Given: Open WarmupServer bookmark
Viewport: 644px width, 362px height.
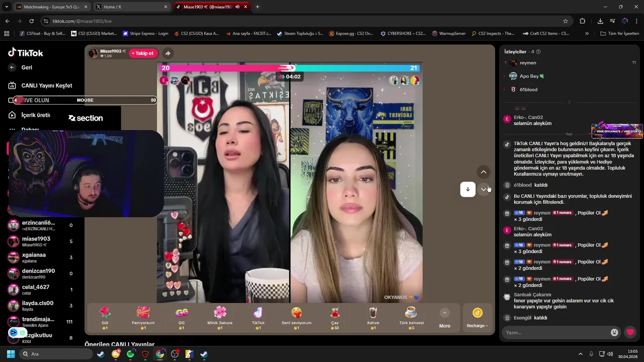Looking at the screenshot, I should point(449,34).
